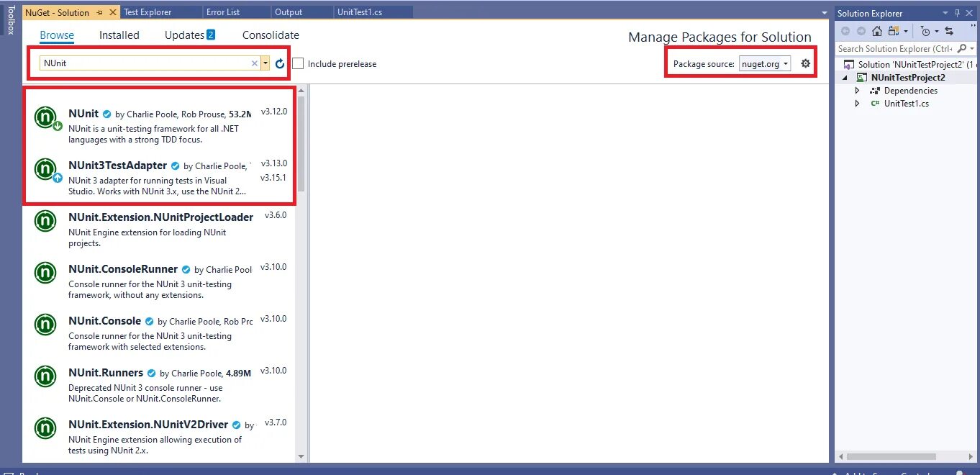Click Forward arrow in Solution Explorer toolbar

[861, 31]
